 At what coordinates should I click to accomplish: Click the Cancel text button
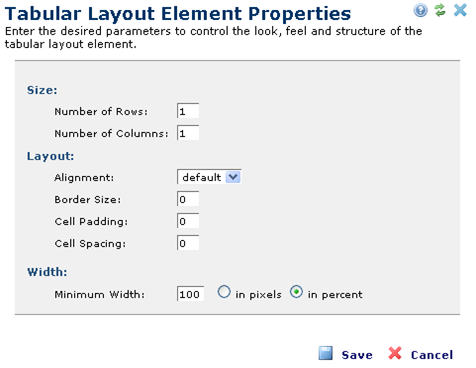click(x=432, y=355)
